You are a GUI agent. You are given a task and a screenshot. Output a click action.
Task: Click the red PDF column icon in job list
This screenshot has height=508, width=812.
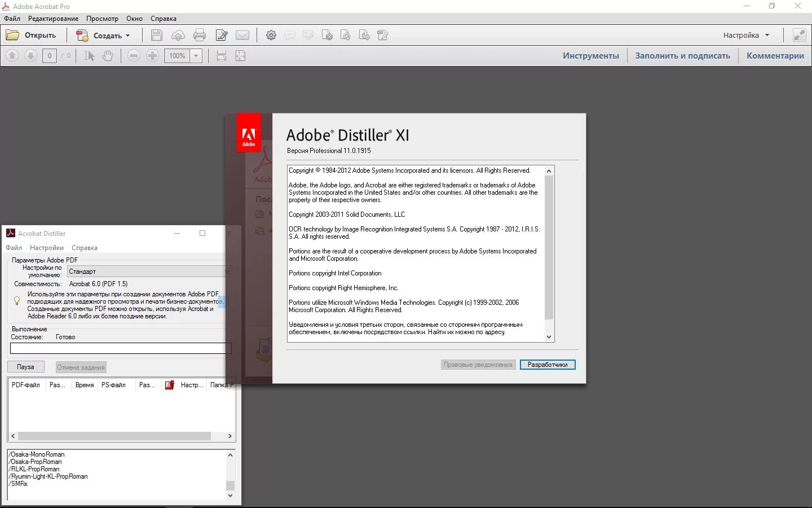tap(169, 385)
